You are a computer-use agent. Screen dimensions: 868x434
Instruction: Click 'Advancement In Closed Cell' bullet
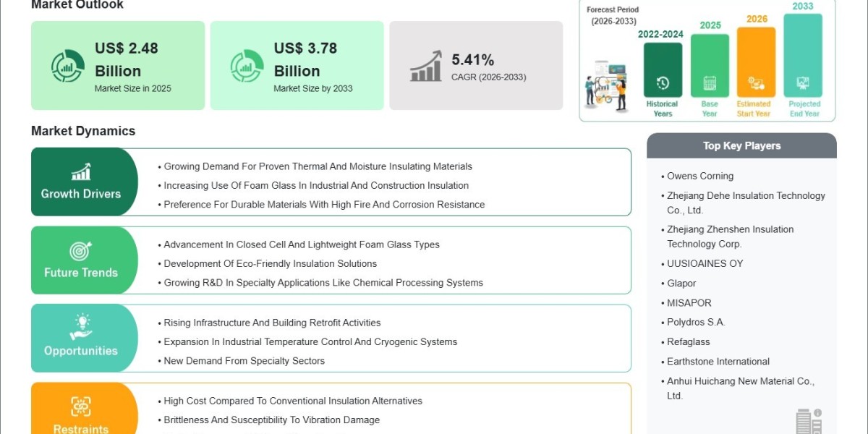302,244
